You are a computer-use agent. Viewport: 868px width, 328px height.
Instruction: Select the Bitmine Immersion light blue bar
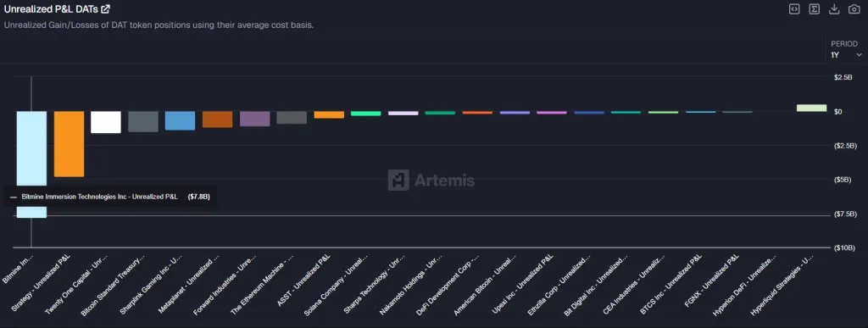coord(31,164)
